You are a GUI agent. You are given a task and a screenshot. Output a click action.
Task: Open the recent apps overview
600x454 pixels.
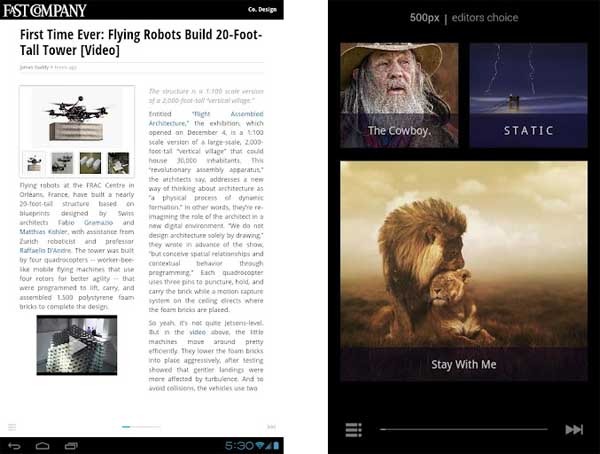[70, 445]
